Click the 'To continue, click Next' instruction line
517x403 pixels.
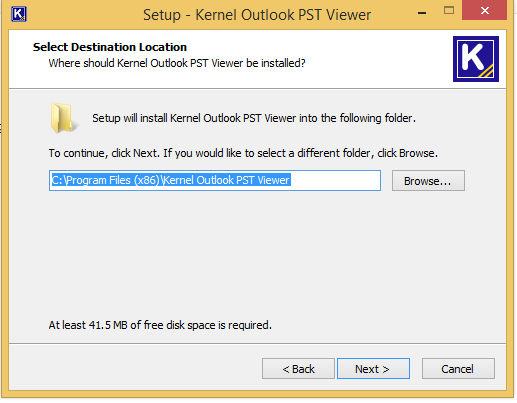pyautogui.click(x=243, y=153)
